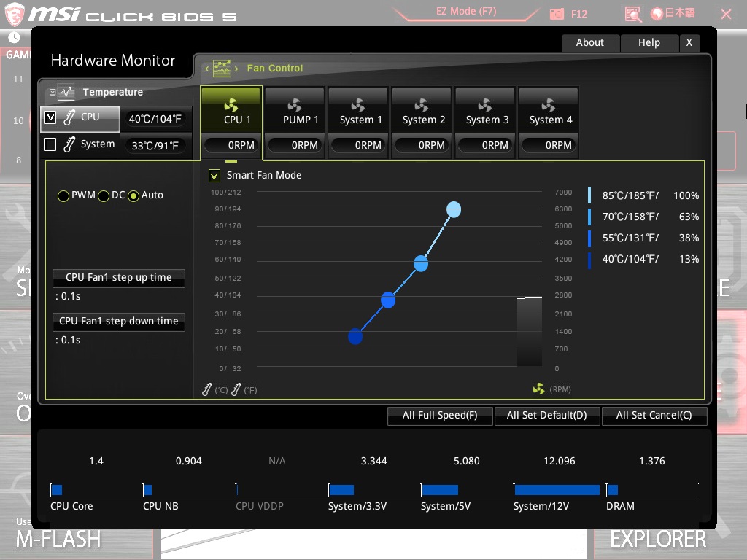The image size is (747, 560).
Task: Uncheck the CPU temperature checkbox
Action: (50, 117)
